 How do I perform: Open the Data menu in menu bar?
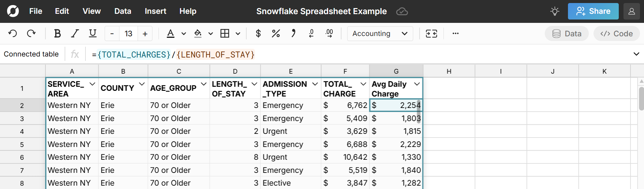tap(122, 11)
